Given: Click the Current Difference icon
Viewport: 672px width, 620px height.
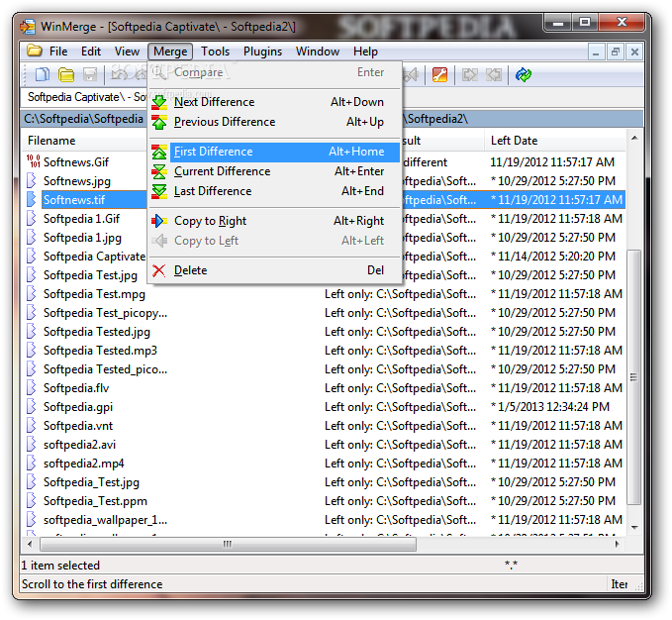Looking at the screenshot, I should coord(159,171).
